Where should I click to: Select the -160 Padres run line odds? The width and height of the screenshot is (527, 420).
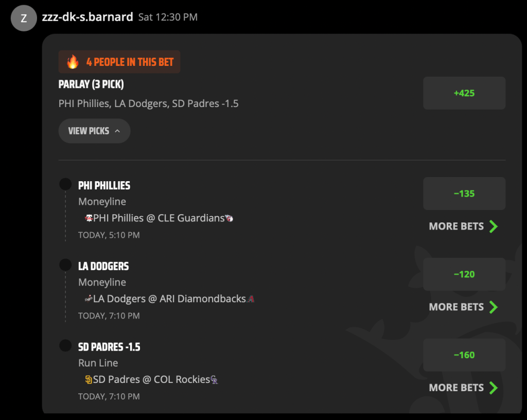(x=464, y=355)
